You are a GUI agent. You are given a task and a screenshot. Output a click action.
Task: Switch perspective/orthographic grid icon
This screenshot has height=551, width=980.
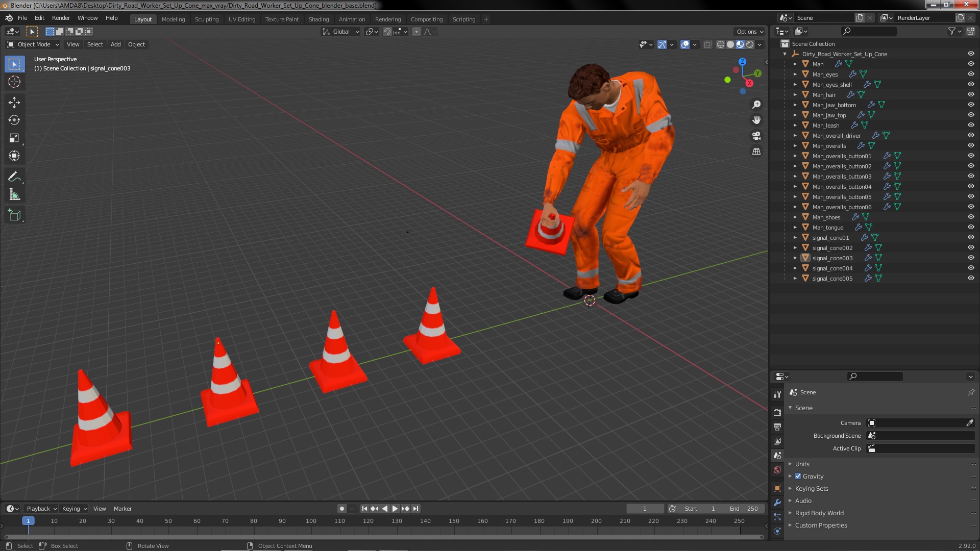pos(756,152)
